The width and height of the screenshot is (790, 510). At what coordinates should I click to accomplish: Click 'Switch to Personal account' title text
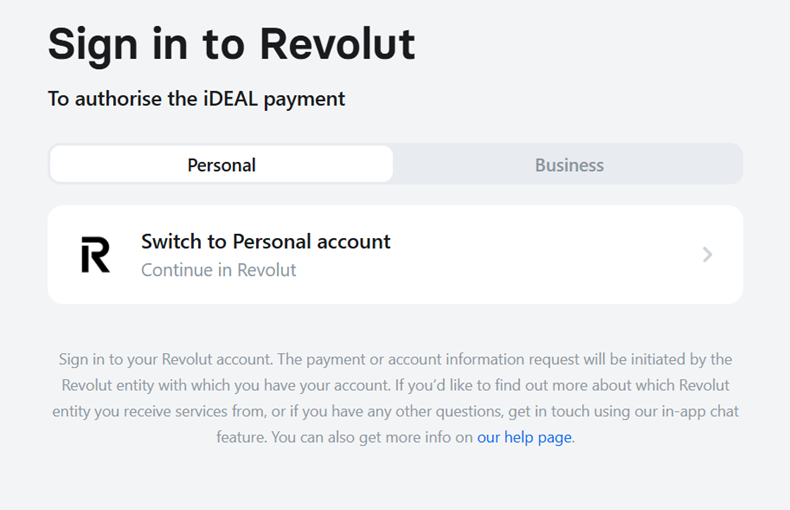265,241
